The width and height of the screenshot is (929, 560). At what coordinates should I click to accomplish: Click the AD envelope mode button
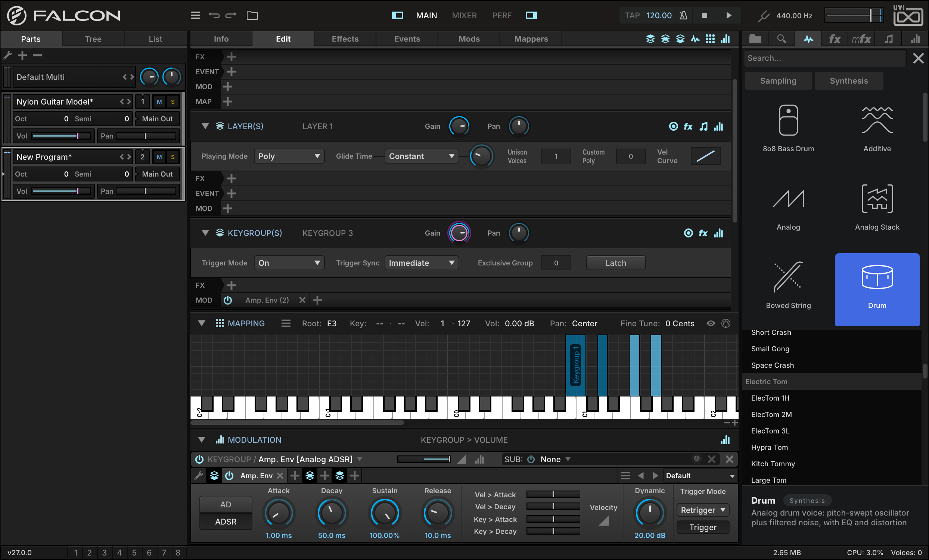point(226,504)
